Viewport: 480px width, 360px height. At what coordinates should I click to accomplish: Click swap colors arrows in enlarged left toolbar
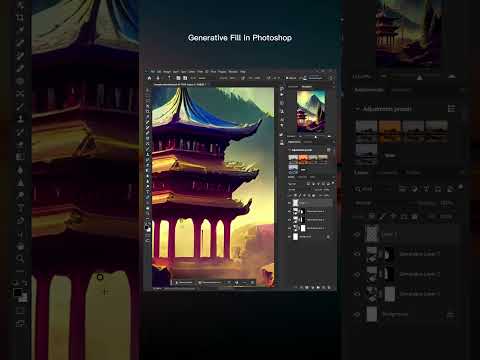point(24,283)
